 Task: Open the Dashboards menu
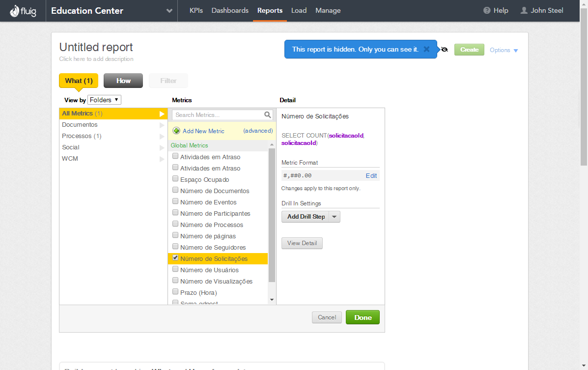click(230, 10)
